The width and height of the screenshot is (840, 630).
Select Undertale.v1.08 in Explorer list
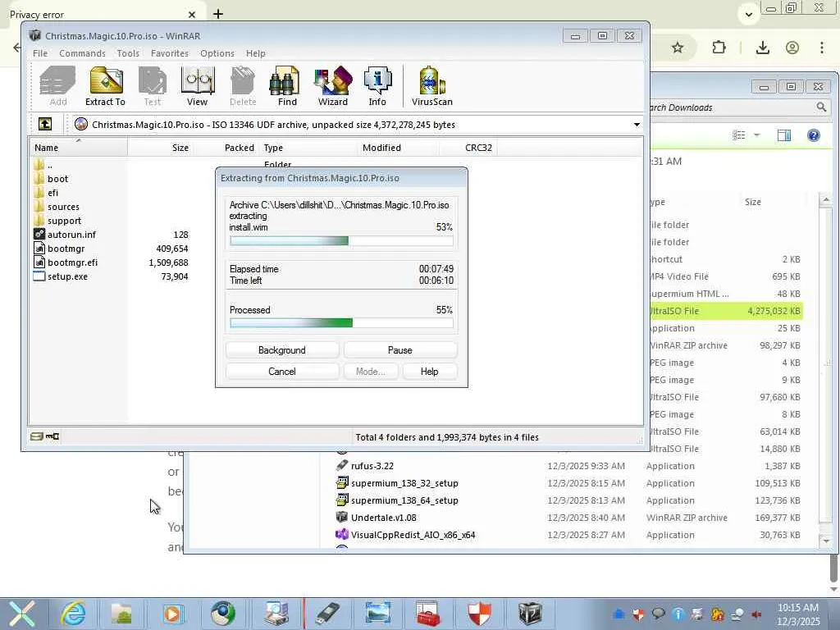coord(384,517)
